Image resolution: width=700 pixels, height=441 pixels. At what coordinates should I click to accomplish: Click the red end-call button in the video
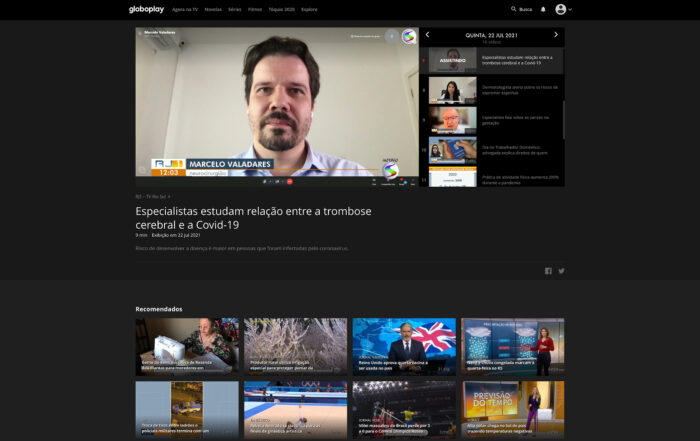tap(290, 181)
